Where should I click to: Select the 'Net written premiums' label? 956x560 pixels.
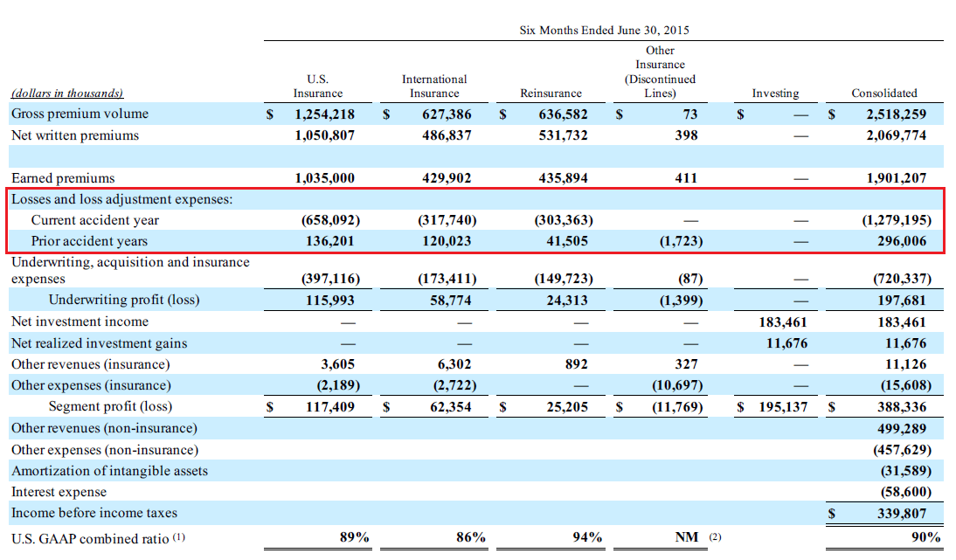[75, 135]
